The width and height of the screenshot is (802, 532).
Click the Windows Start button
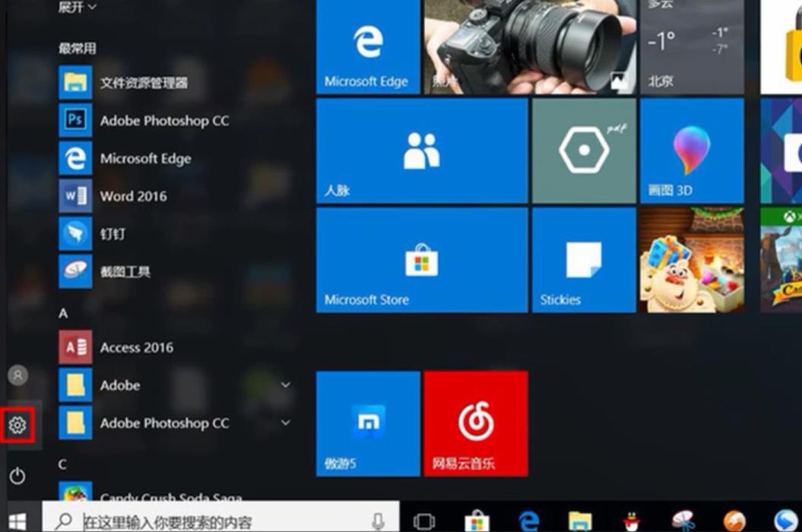coord(17,521)
